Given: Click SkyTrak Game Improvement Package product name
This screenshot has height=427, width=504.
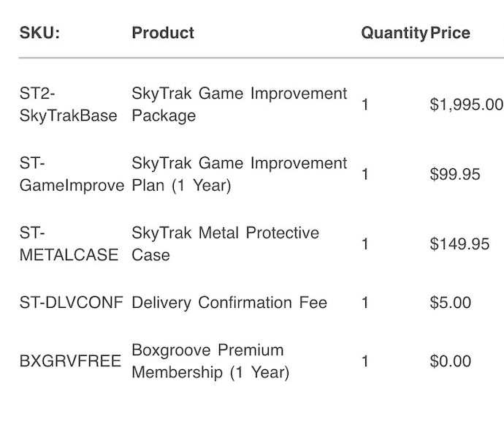Looking at the screenshot, I should pos(240,105).
